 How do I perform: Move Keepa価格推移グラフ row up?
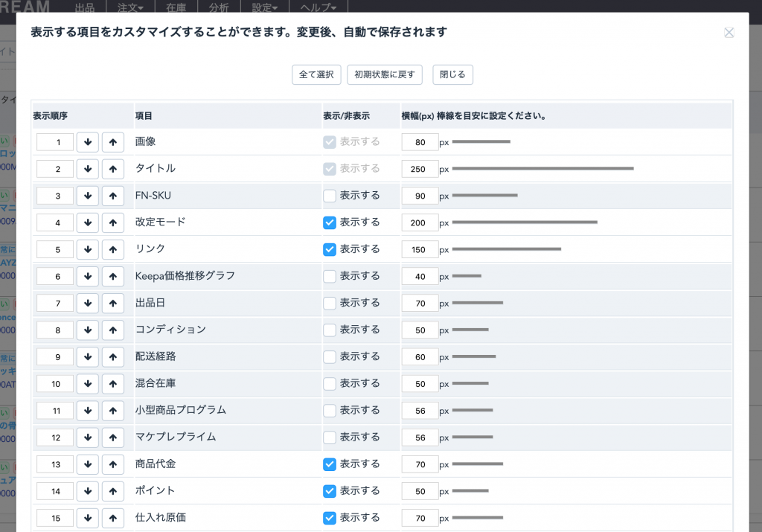pos(113,277)
